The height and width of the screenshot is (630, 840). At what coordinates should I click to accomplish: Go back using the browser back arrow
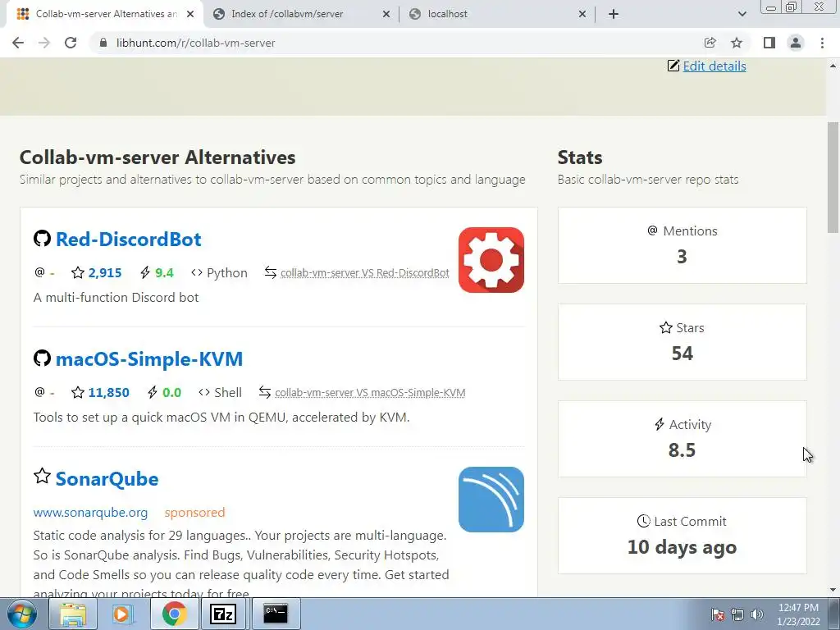[18, 43]
